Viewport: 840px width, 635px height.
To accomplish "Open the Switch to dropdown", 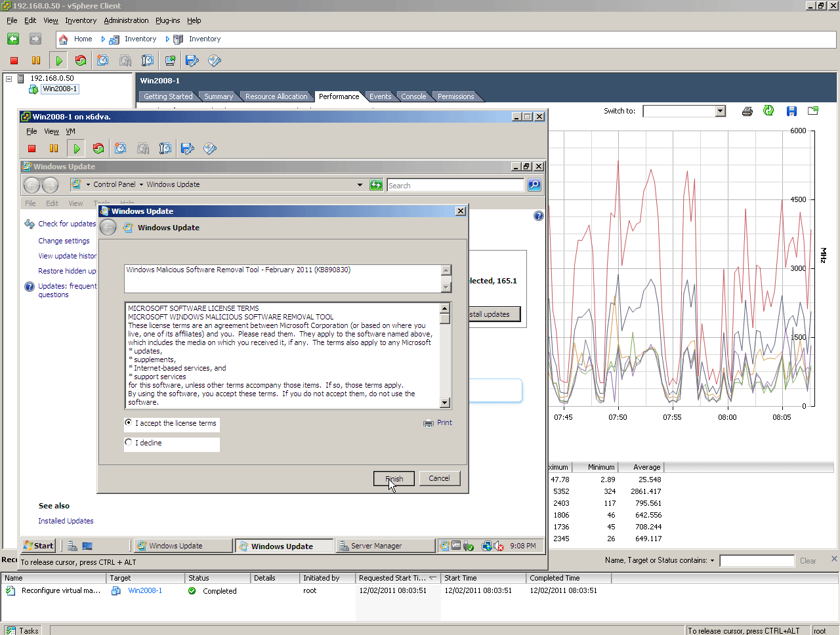I will tap(721, 111).
